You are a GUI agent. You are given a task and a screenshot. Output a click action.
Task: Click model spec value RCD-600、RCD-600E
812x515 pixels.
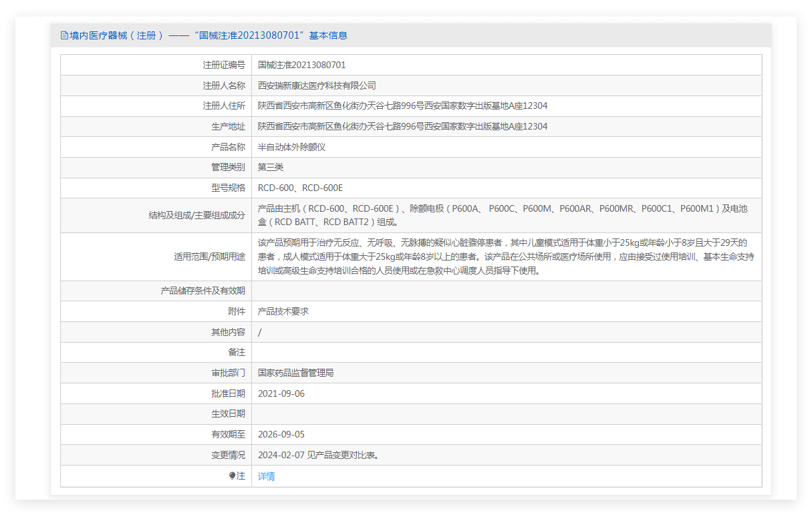[300, 188]
